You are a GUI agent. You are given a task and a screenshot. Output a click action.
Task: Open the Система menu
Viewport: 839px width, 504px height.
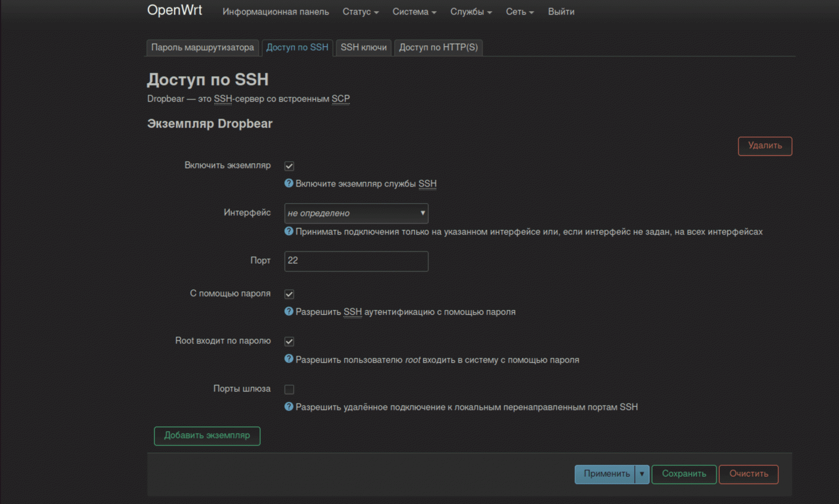pos(414,12)
